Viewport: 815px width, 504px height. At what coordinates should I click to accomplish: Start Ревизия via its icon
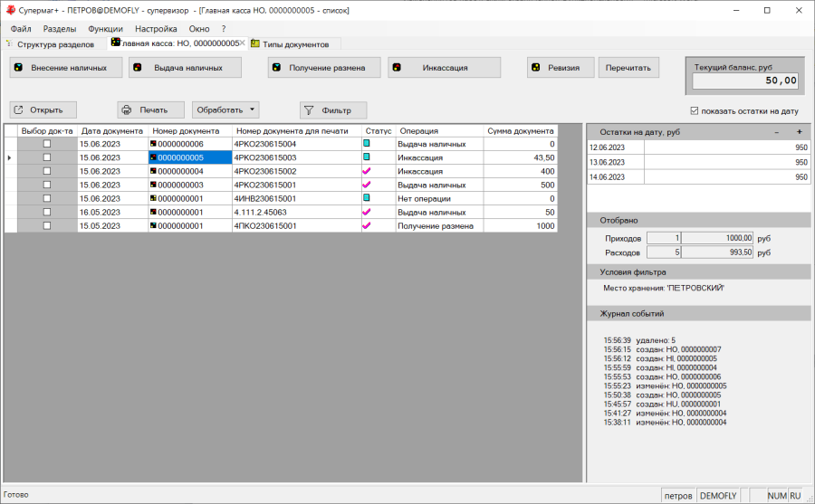click(x=536, y=68)
